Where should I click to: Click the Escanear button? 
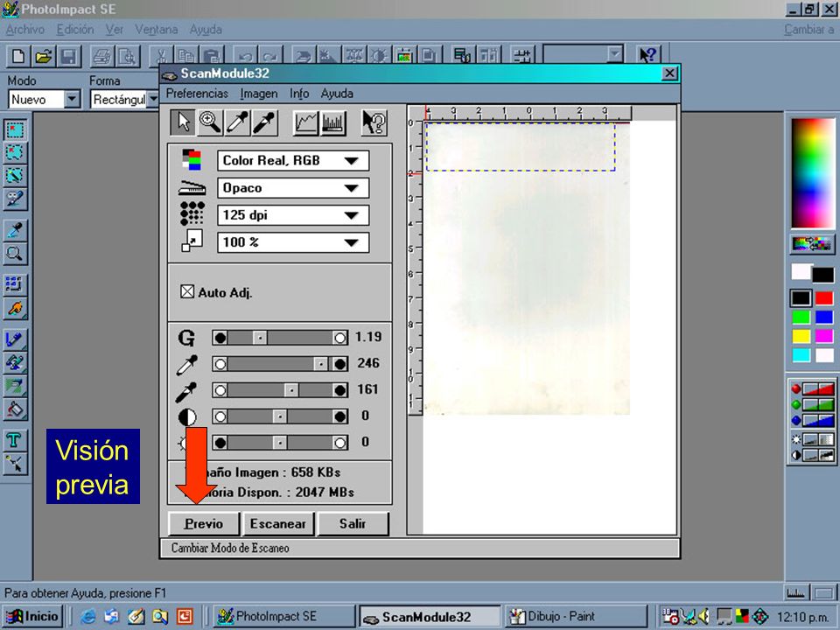click(x=278, y=524)
